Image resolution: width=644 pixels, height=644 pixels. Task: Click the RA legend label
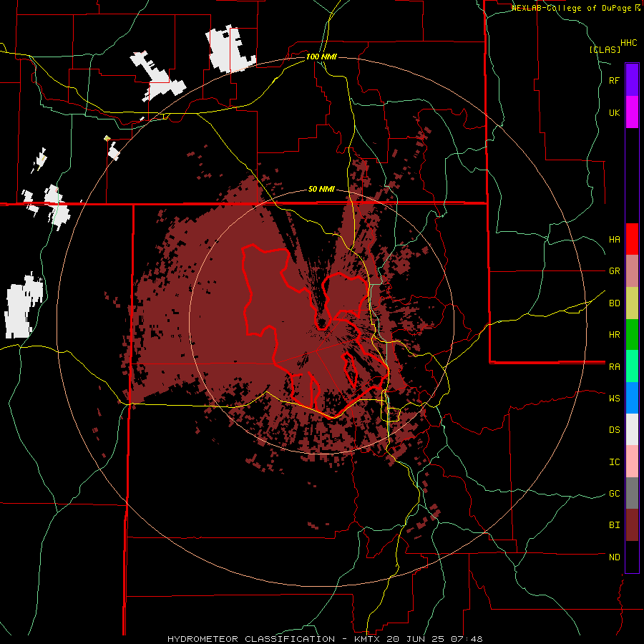tap(615, 367)
